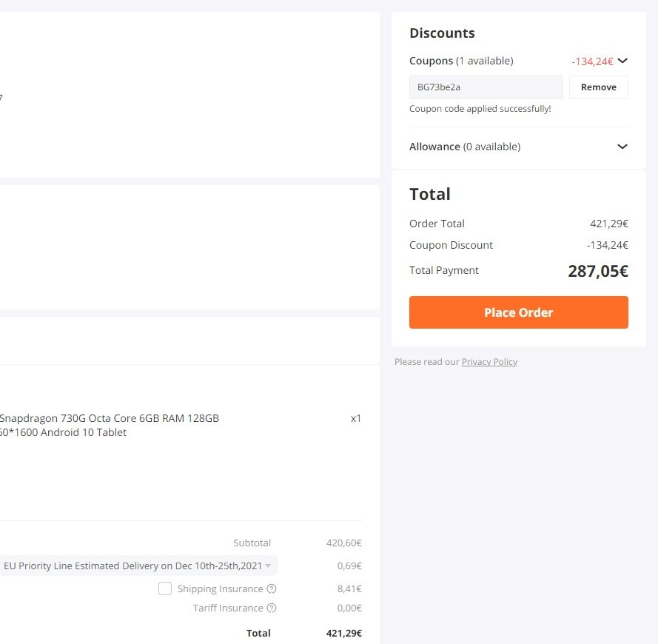Click the Total Payment amount 287,05€
The image size is (658, 644).
[598, 271]
